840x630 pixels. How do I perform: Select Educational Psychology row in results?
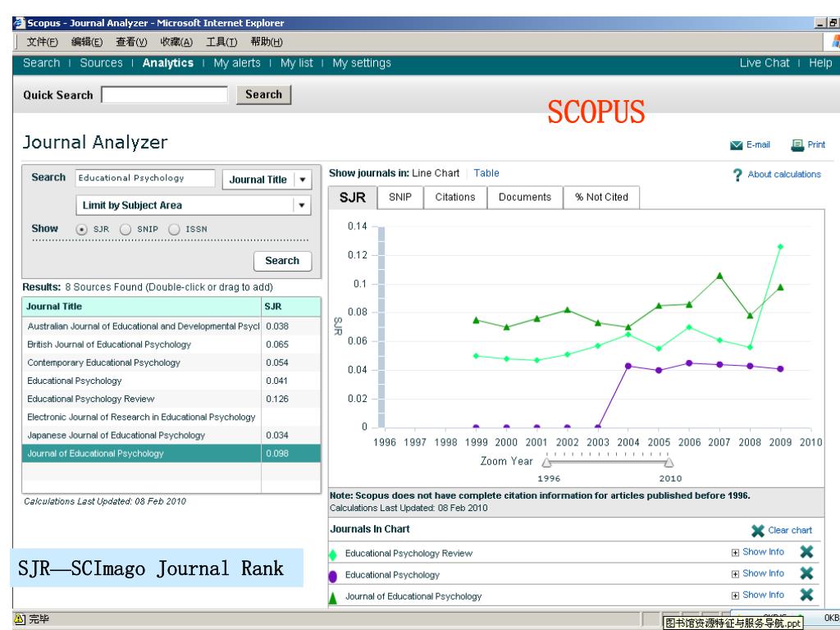171,381
